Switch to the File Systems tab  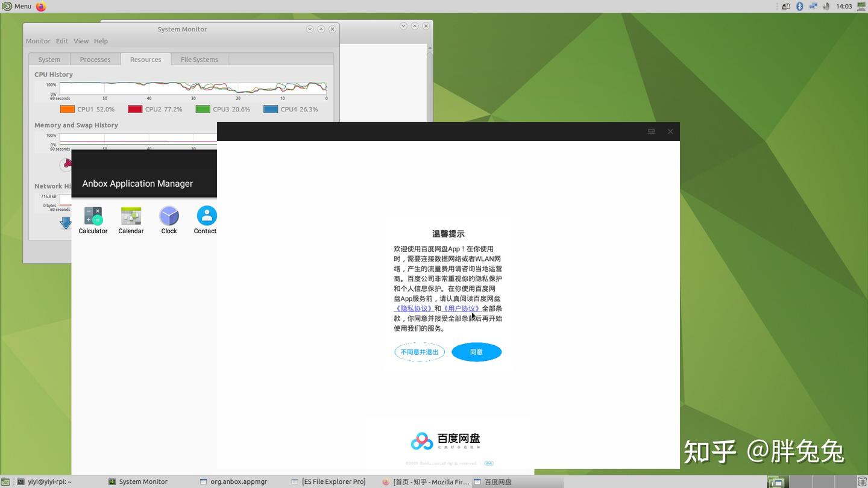pyautogui.click(x=199, y=59)
